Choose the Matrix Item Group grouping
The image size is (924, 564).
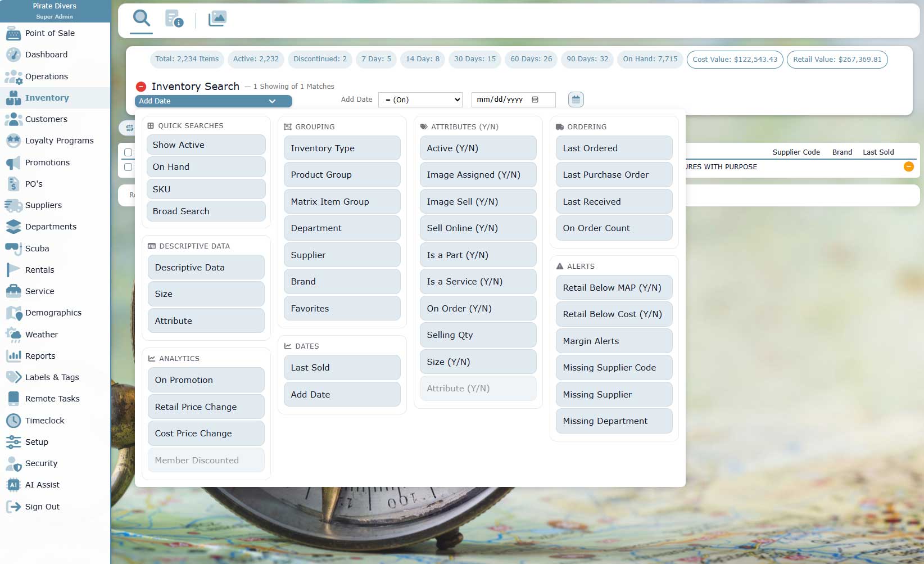342,202
